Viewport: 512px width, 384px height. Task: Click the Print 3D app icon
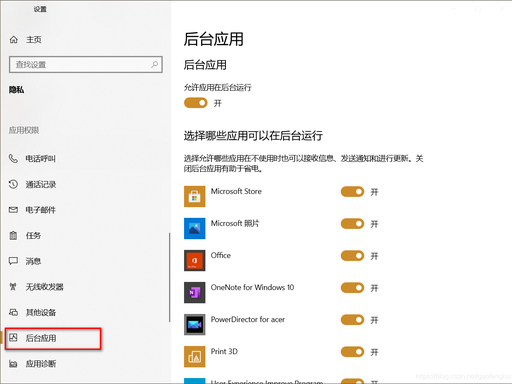[195, 356]
